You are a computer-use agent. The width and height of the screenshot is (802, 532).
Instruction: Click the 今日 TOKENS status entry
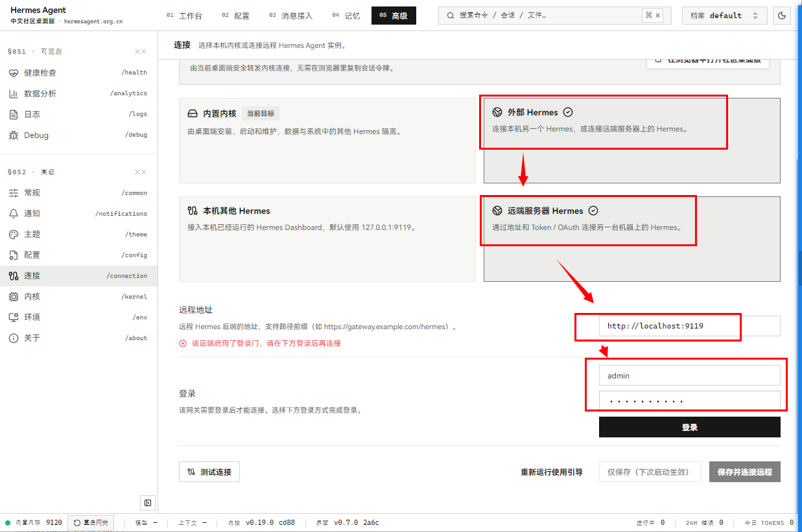[768, 522]
